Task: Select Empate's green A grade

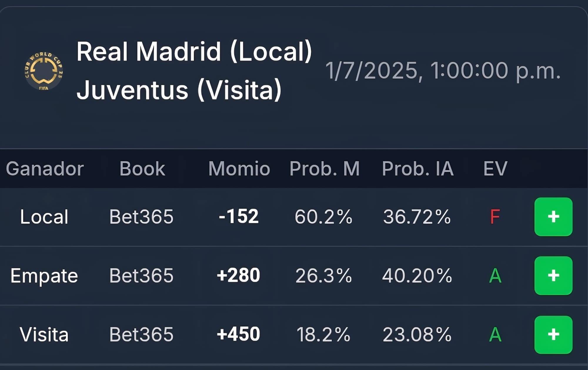Action: [495, 276]
